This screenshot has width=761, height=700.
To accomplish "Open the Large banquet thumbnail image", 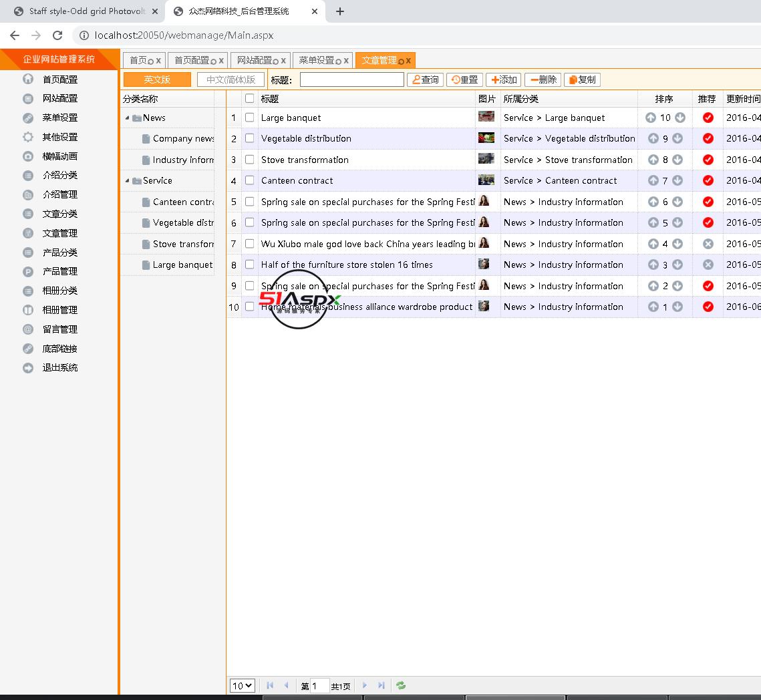I will [x=486, y=117].
